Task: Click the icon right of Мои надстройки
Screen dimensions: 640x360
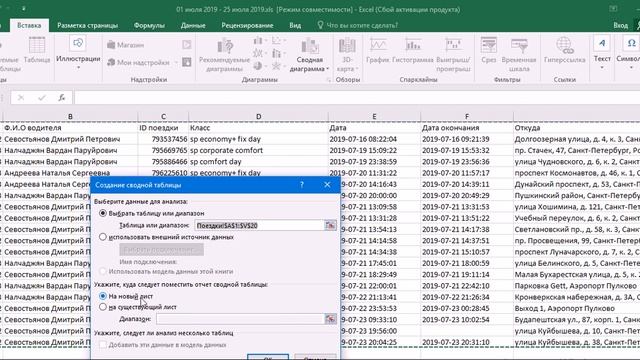Action: 187,62
